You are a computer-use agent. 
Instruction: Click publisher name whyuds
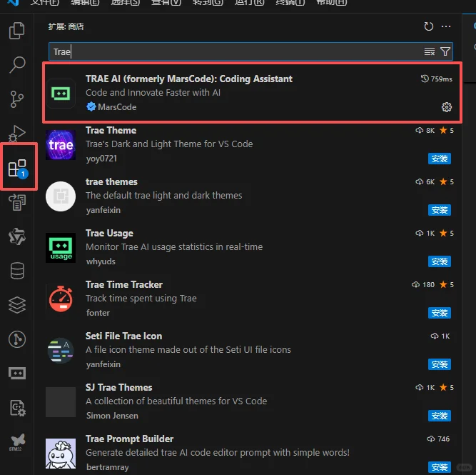pos(101,261)
